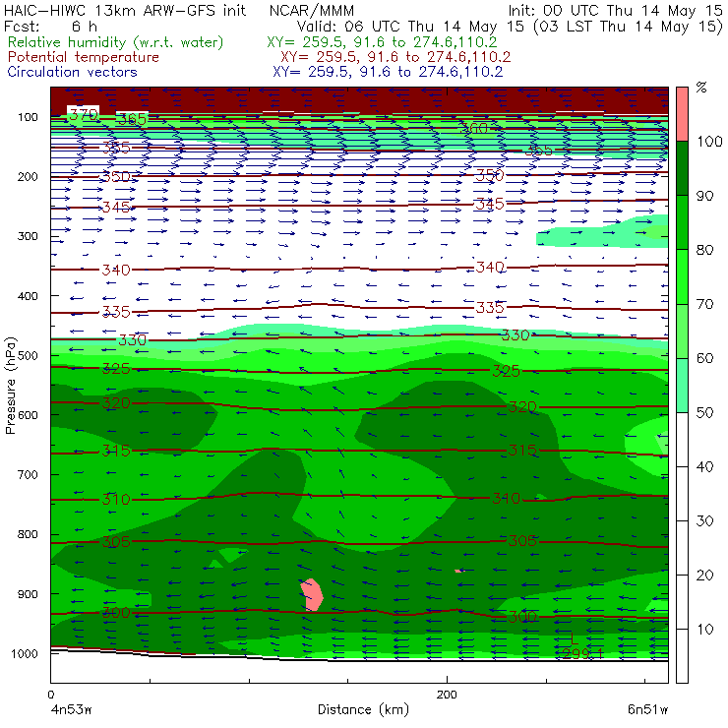Click "Init: 00 UTC Thu 14 May 15"
Image resolution: width=728 pixels, height=728 pixels.
coord(615,10)
